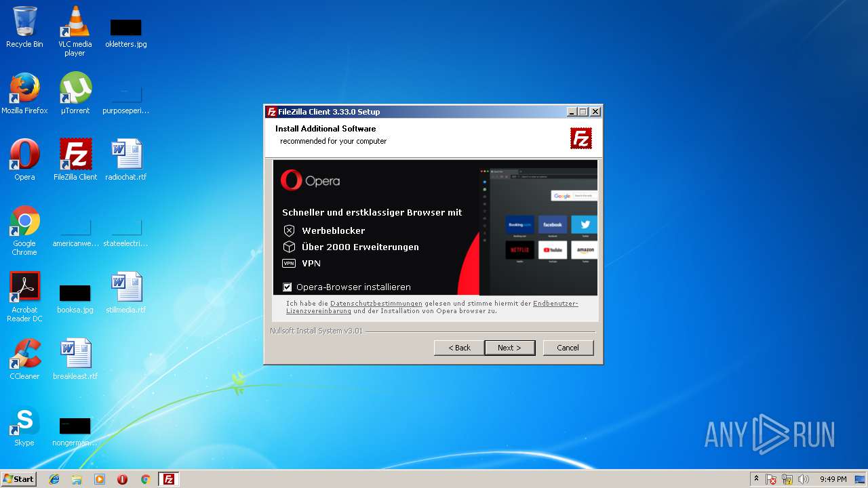Select the stateelectri... desktop file
Image resolution: width=868 pixels, height=488 pixels.
(126, 232)
